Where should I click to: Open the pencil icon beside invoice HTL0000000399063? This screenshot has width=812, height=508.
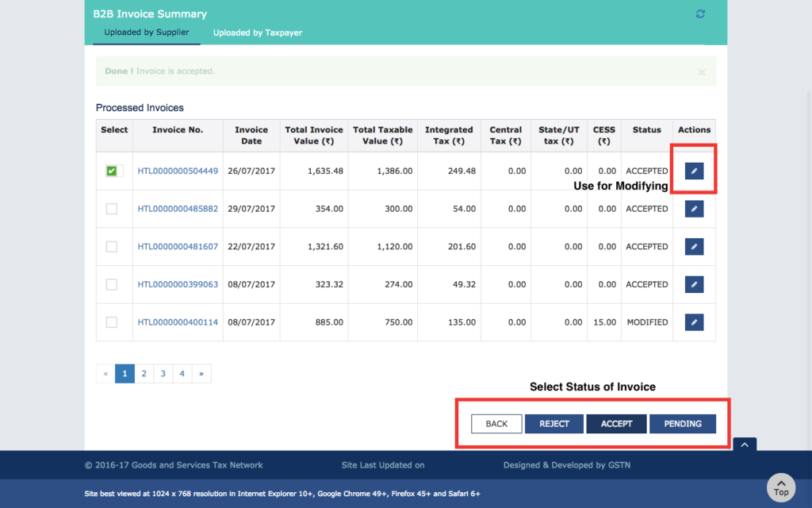pyautogui.click(x=693, y=284)
